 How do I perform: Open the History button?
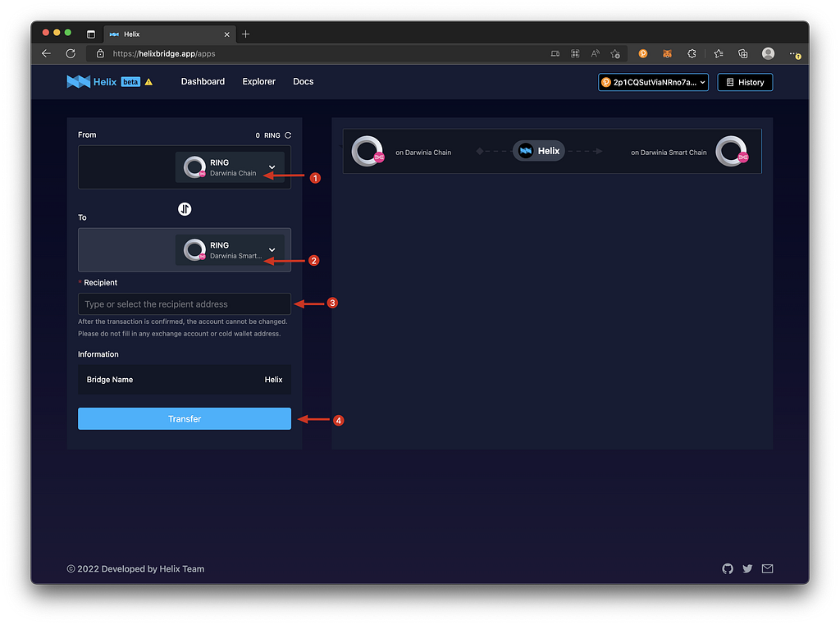point(745,82)
